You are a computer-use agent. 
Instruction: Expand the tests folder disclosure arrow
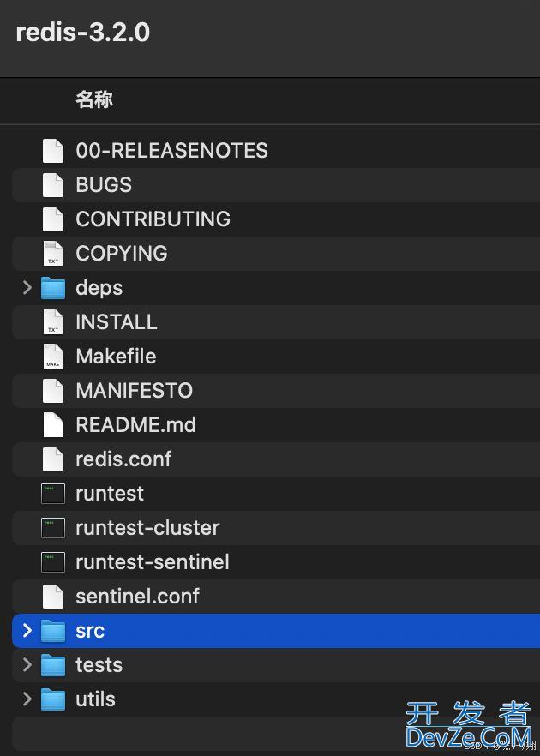tap(27, 665)
